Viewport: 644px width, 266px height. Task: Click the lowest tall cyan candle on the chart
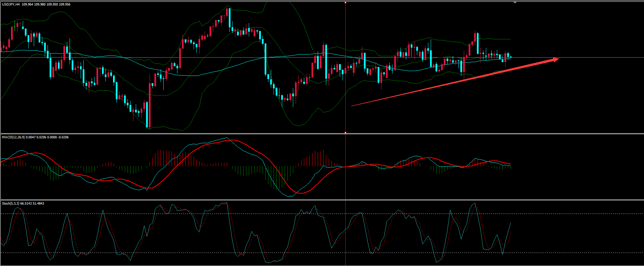pos(148,115)
